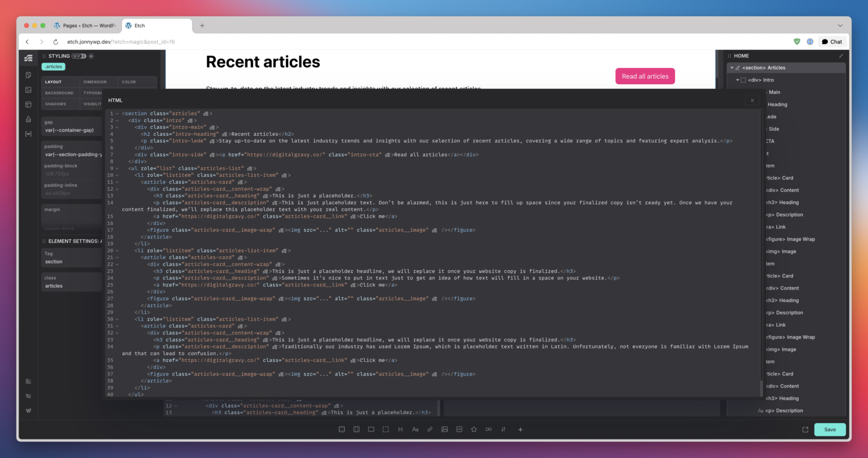Click the collapse icon in HOME panel header
Image resolution: width=868 pixels, height=458 pixels.
pyautogui.click(x=841, y=56)
